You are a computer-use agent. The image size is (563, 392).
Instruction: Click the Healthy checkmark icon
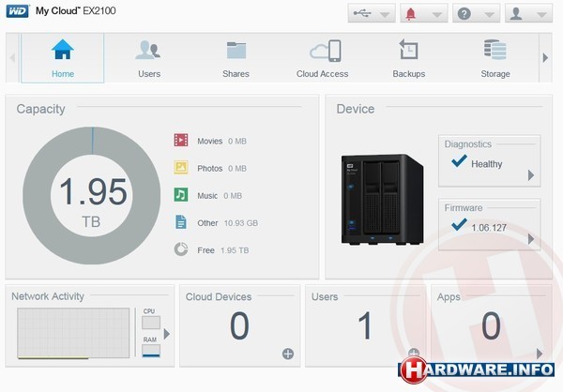pyautogui.click(x=459, y=160)
